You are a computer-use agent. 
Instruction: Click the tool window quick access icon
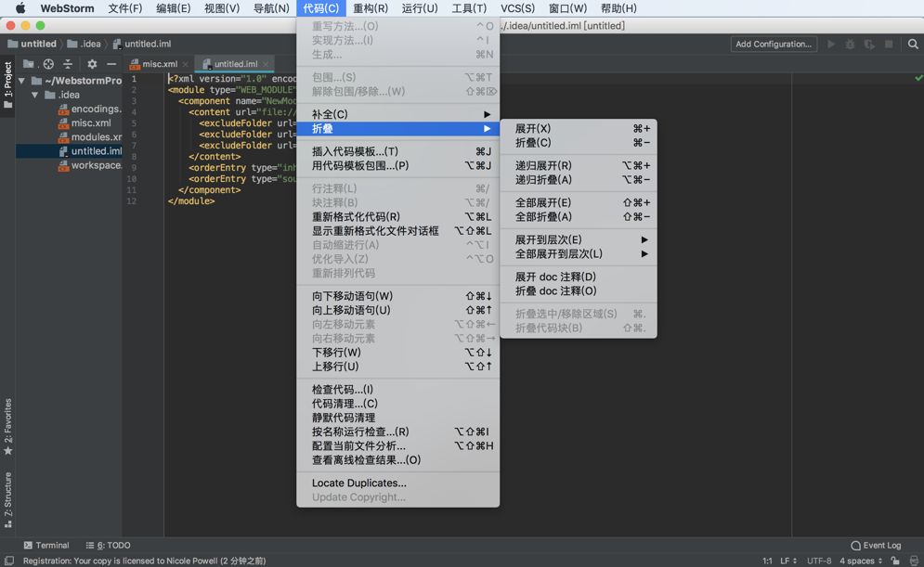(x=9, y=561)
